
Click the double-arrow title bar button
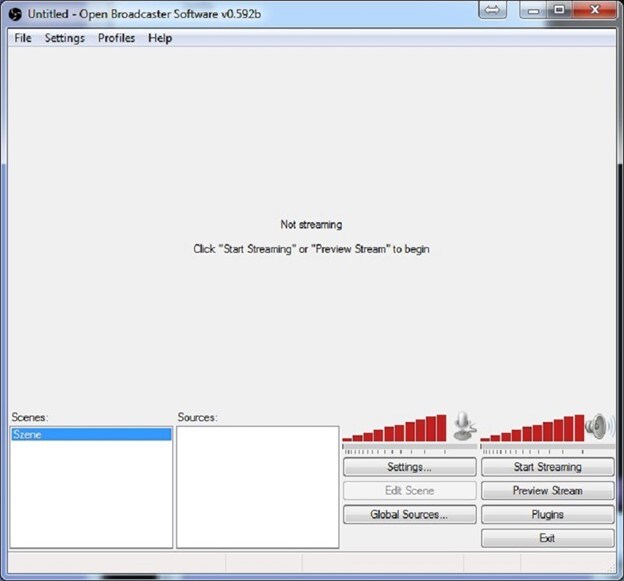[493, 10]
